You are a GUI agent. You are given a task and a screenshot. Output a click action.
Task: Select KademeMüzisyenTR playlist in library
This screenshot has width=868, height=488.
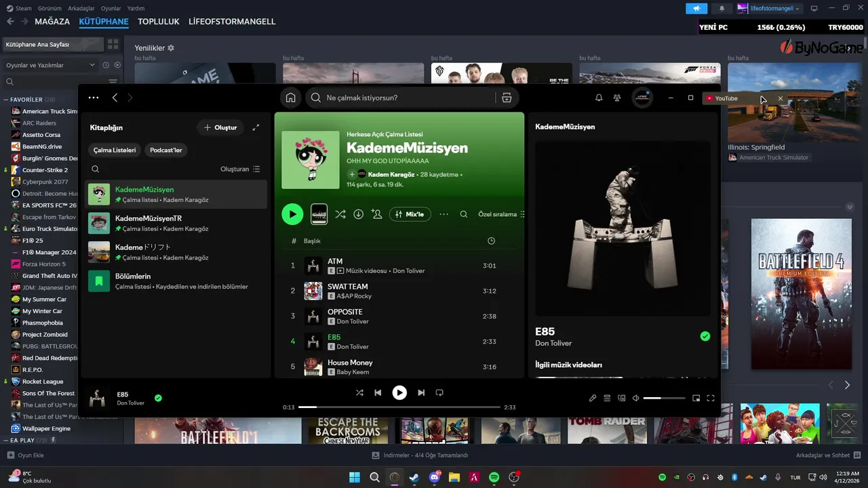pos(176,223)
